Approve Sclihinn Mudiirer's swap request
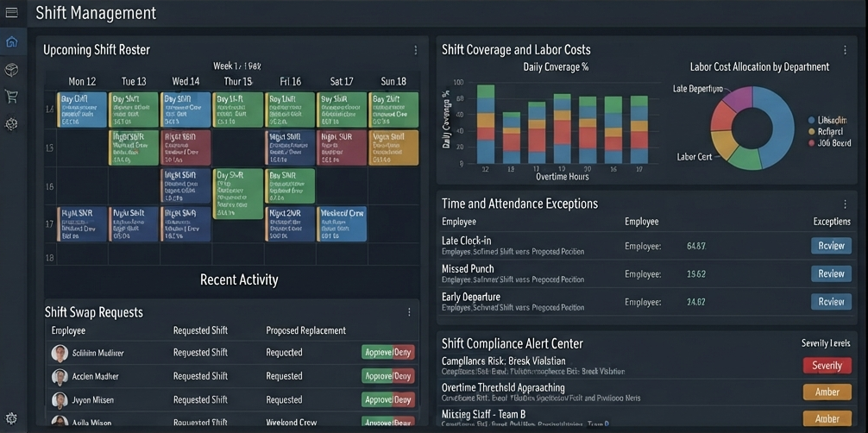 pos(378,353)
